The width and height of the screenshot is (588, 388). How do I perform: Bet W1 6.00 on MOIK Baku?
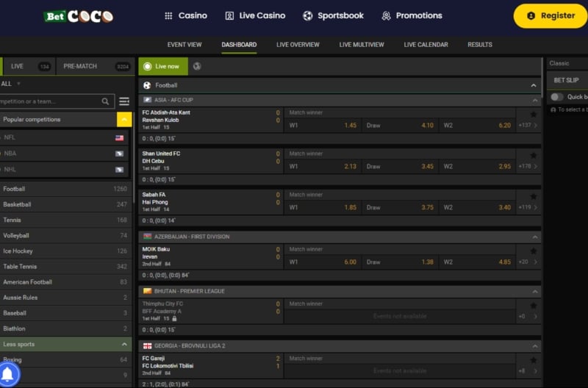[x=323, y=262]
